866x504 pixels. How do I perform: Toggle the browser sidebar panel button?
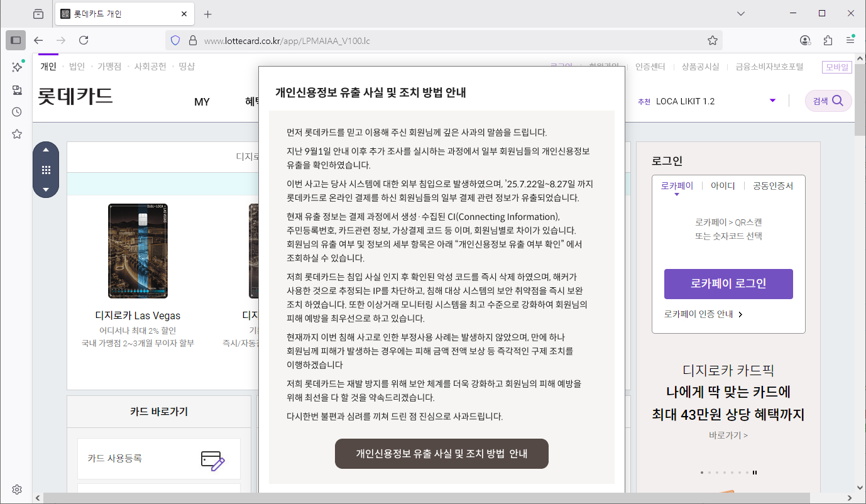click(x=16, y=40)
